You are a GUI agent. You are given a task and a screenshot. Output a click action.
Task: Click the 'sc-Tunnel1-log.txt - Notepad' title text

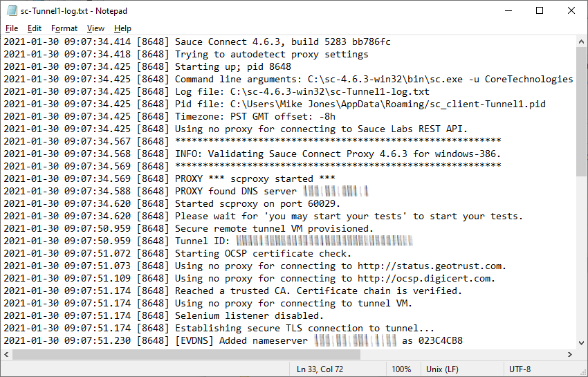tap(74, 11)
